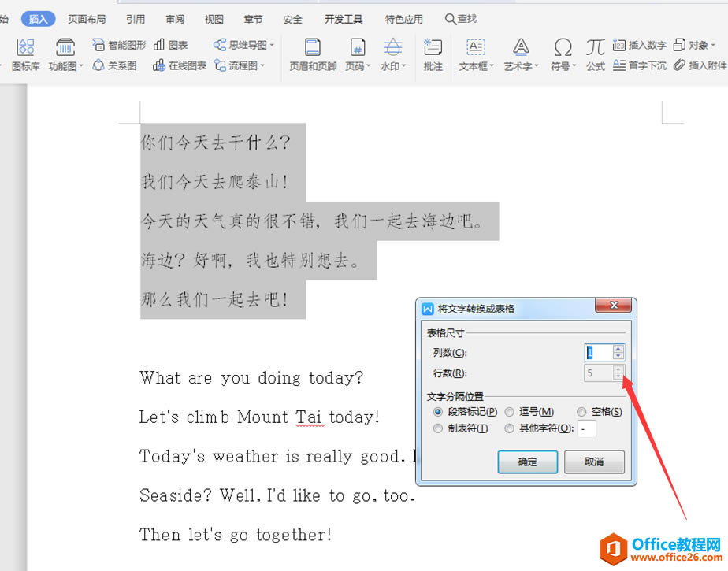728x571 pixels.
Task: Close the 将文字转换成表格 dialog
Action: pos(613,305)
